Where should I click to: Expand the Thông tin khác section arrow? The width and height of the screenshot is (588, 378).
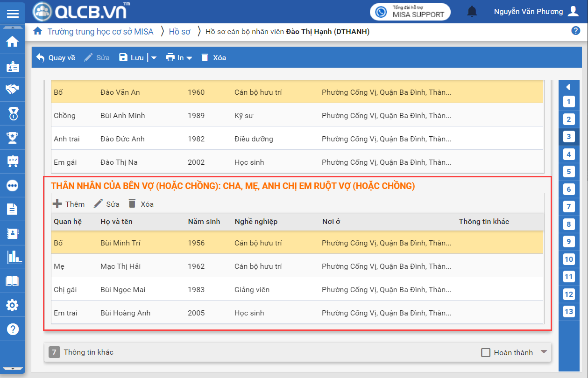click(x=544, y=352)
